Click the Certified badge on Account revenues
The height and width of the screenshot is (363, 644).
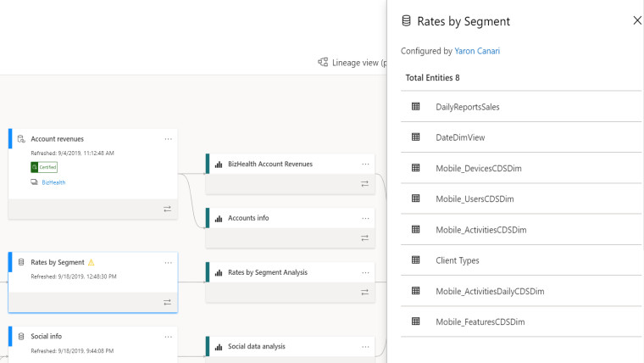click(x=44, y=167)
